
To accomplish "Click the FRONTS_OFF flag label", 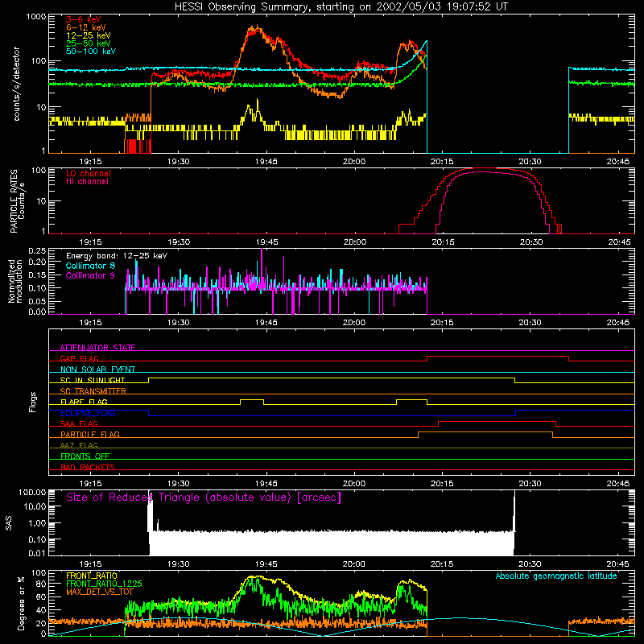I will coord(85,456).
